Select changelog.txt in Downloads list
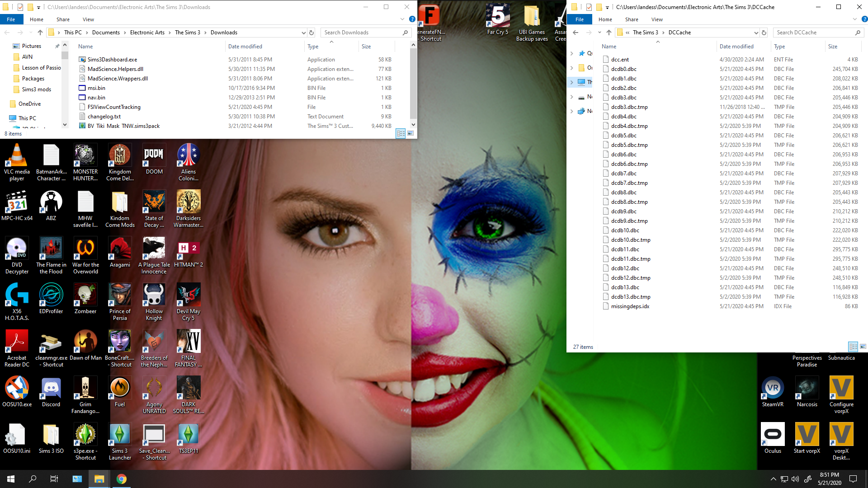 [104, 117]
